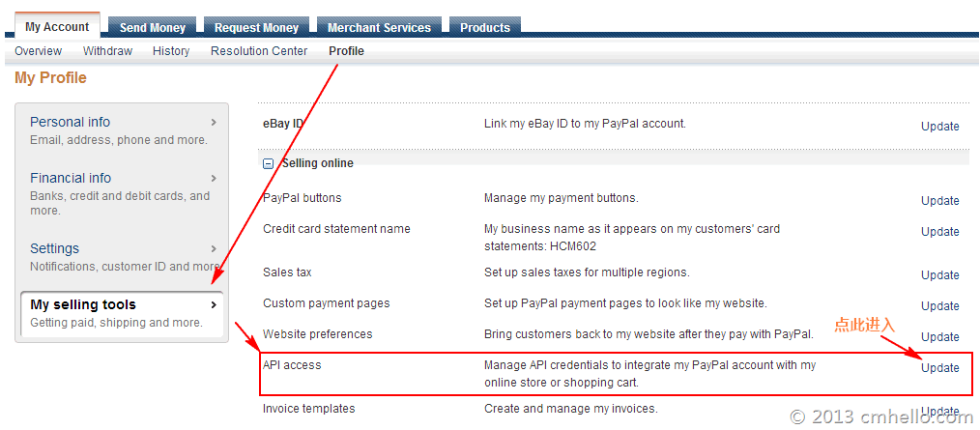The height and width of the screenshot is (430, 980).
Task: Select My selling tools sidebar heading
Action: (x=83, y=305)
